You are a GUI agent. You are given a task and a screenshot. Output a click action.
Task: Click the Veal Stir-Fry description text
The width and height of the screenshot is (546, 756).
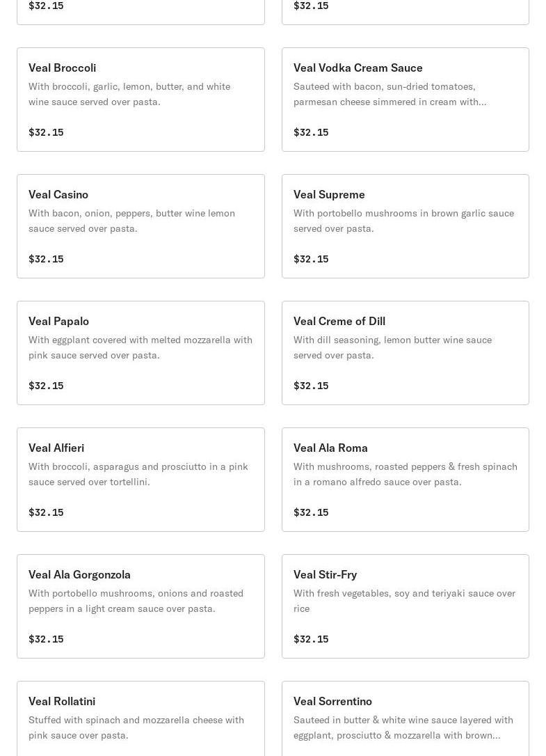tap(404, 601)
